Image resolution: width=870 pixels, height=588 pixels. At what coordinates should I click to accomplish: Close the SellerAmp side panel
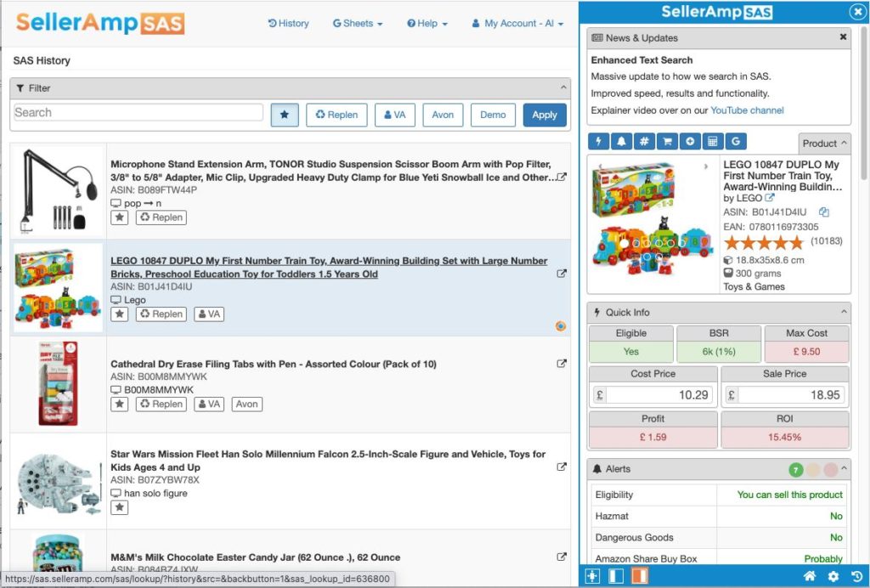[x=857, y=12]
